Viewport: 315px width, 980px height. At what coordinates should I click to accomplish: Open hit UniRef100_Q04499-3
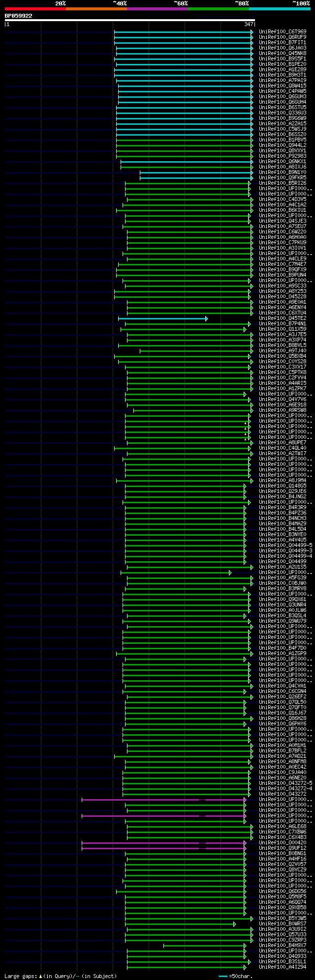coord(285,550)
